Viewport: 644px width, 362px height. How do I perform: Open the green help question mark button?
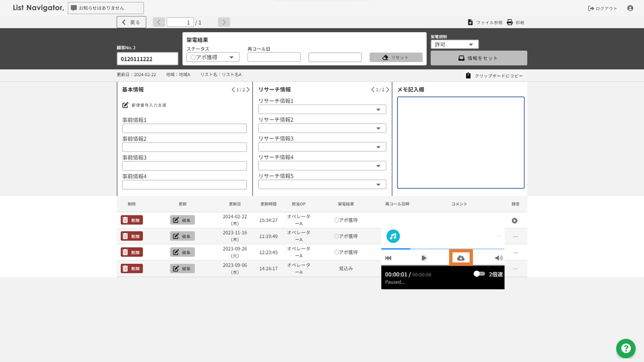(626, 349)
